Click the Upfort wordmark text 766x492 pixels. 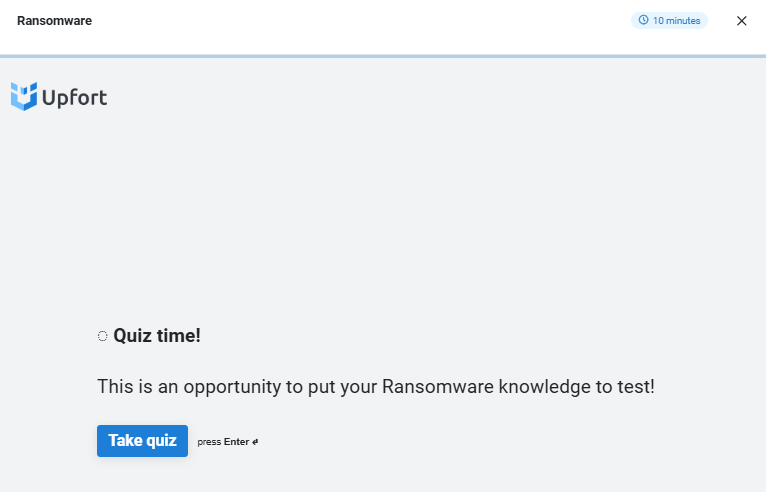pos(74,98)
